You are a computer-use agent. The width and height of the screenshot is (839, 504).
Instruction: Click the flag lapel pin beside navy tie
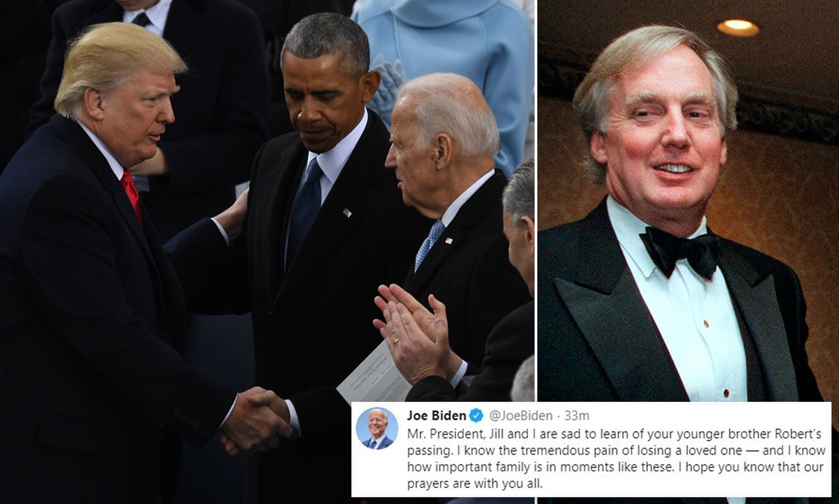pyautogui.click(x=347, y=212)
